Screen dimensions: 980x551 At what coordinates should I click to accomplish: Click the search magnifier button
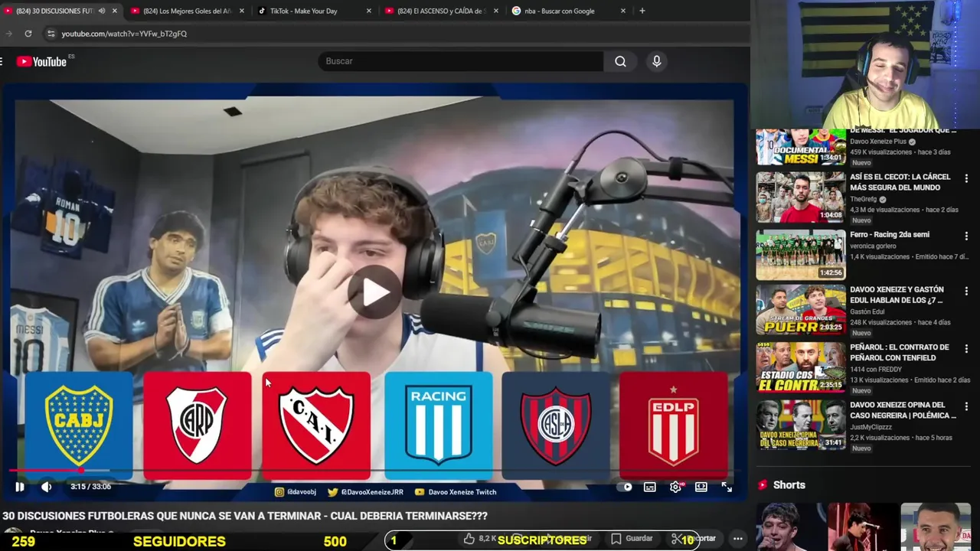pyautogui.click(x=620, y=61)
